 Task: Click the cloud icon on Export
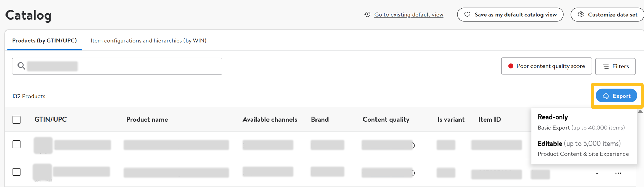(x=606, y=96)
